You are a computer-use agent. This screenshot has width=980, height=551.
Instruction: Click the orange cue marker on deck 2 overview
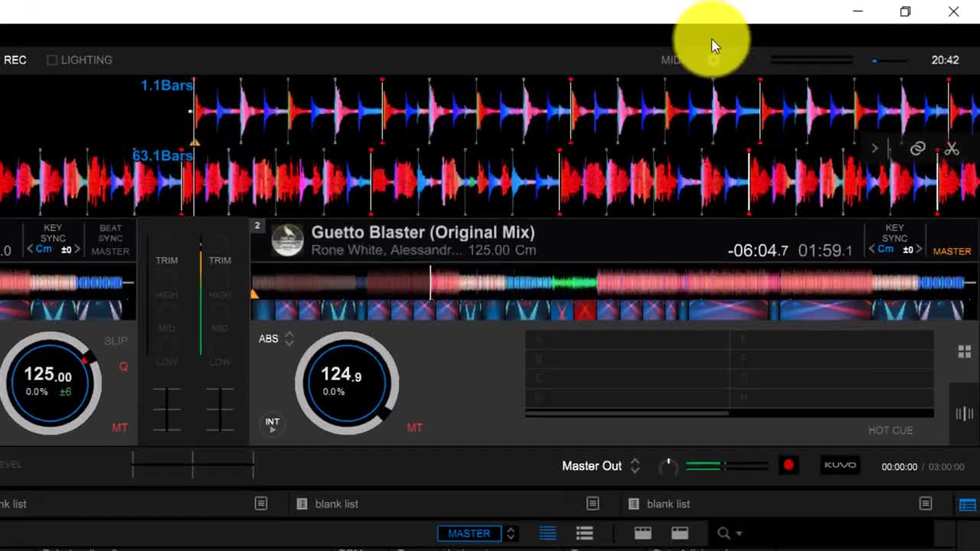(255, 294)
